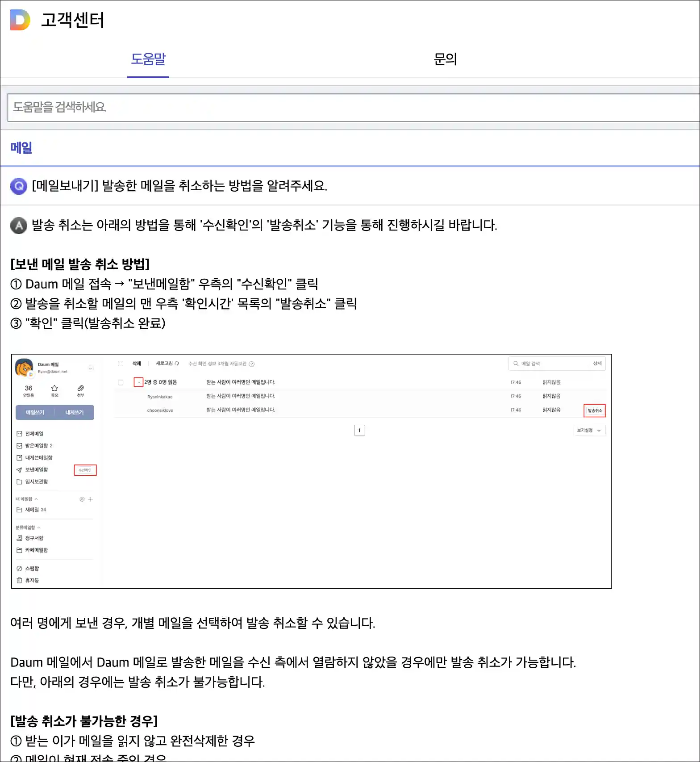Click the line 받는 이가 메일을 읽지 않고 완전삭제한 경우
The image size is (700, 762).
point(133,741)
